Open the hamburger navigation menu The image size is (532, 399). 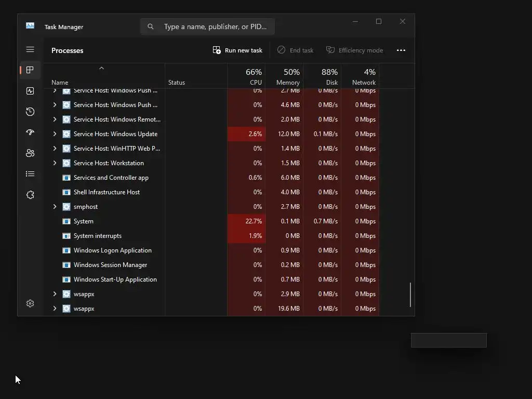pos(30,49)
